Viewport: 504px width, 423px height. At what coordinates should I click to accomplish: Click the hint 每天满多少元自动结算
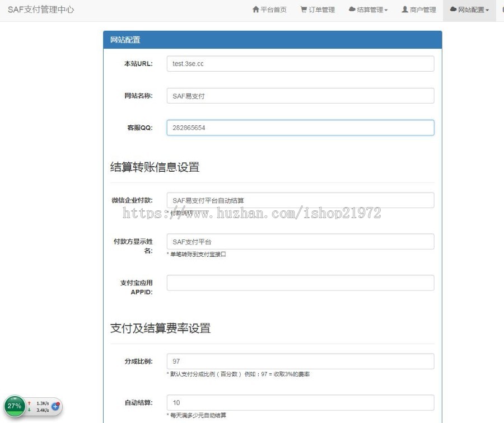click(x=197, y=415)
